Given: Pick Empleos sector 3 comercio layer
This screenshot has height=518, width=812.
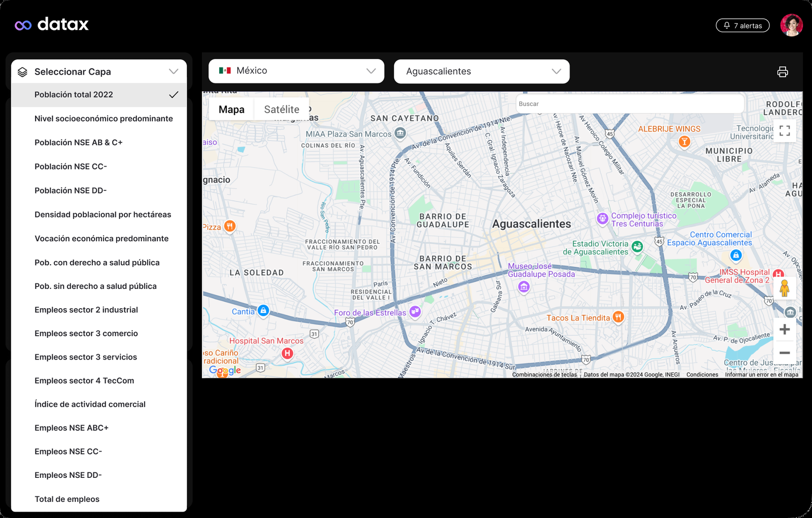Looking at the screenshot, I should (99, 334).
